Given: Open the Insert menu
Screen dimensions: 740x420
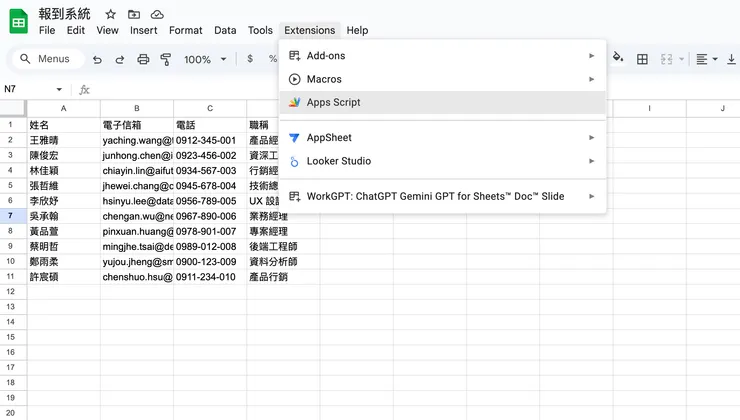Looking at the screenshot, I should (x=143, y=31).
